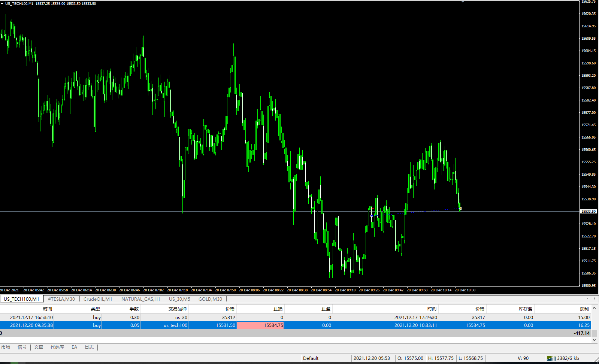Image resolution: width=599 pixels, height=364 pixels.
Task: Sort by the 交易品种 column header
Action: coord(164,309)
